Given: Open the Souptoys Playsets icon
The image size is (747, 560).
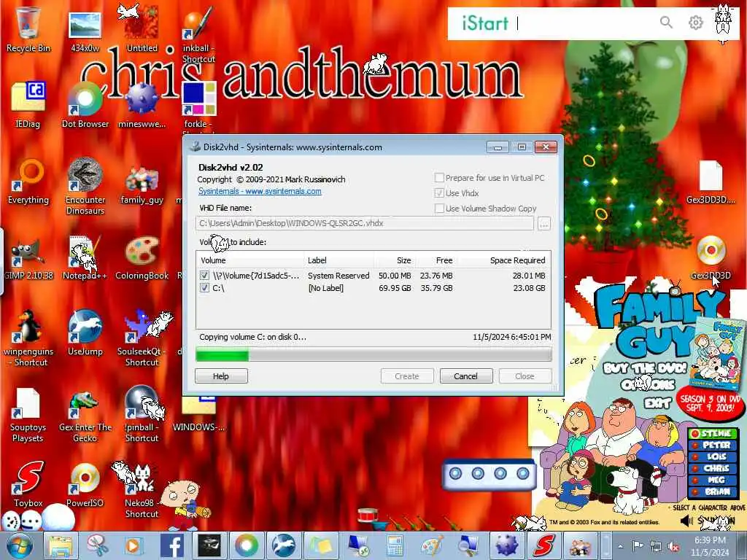Looking at the screenshot, I should (28, 414).
